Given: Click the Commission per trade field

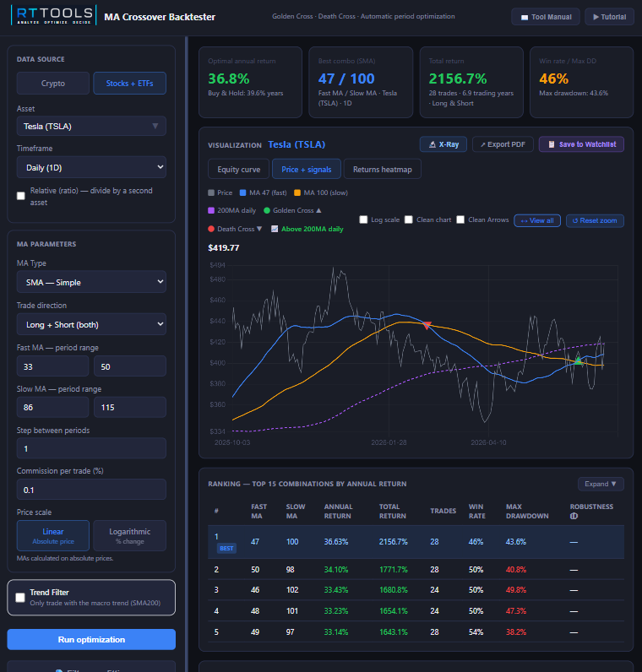Looking at the screenshot, I should click(91, 490).
